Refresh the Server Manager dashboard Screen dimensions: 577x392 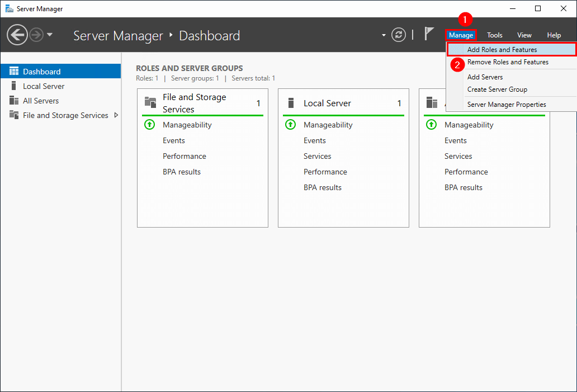tap(399, 35)
